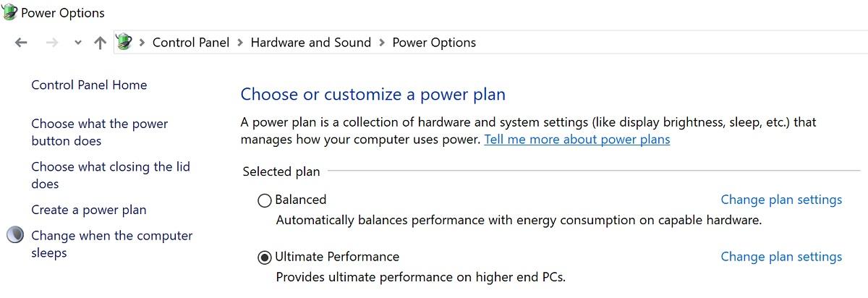Image resolution: width=868 pixels, height=298 pixels.
Task: Click the address bar Power Options icon
Action: (x=124, y=42)
